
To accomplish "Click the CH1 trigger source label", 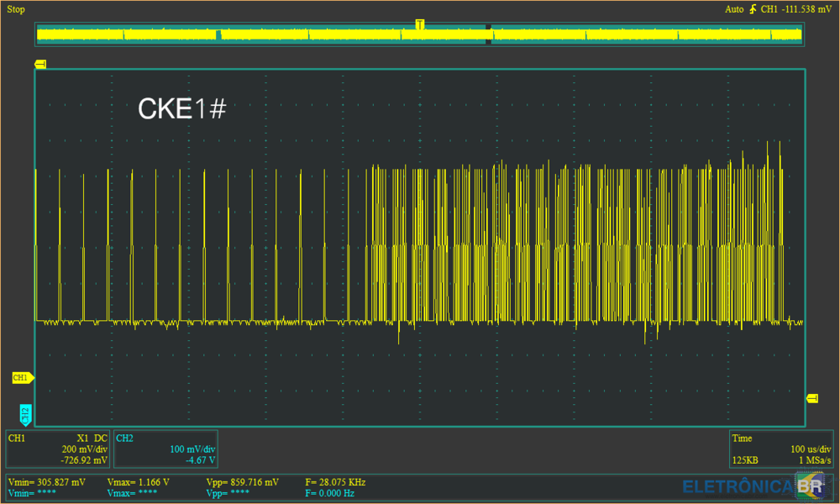I will pyautogui.click(x=769, y=9).
